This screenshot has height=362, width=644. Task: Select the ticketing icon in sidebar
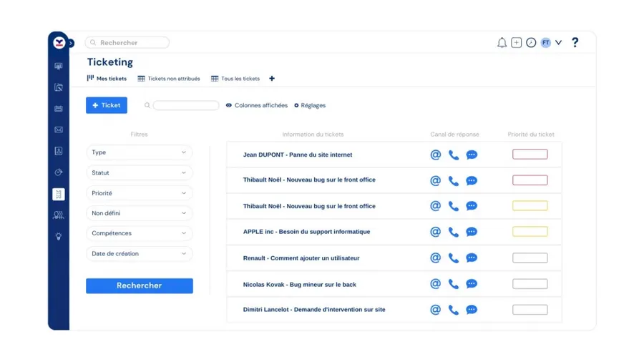pyautogui.click(x=59, y=194)
